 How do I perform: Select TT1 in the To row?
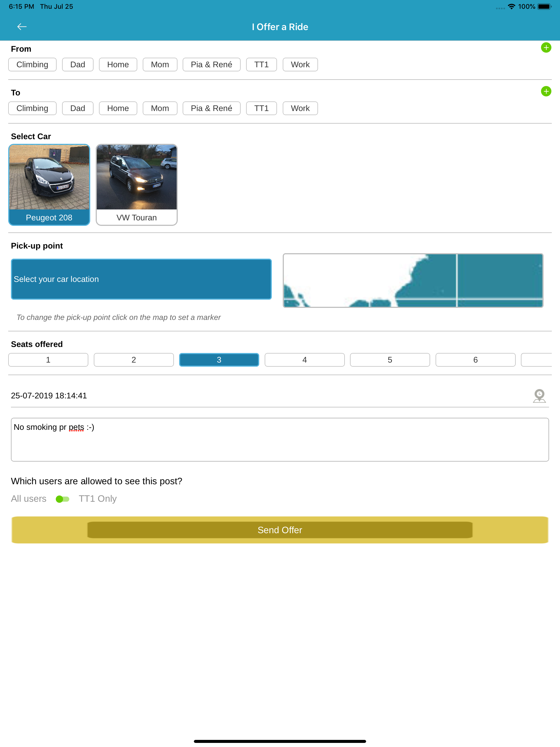click(261, 108)
